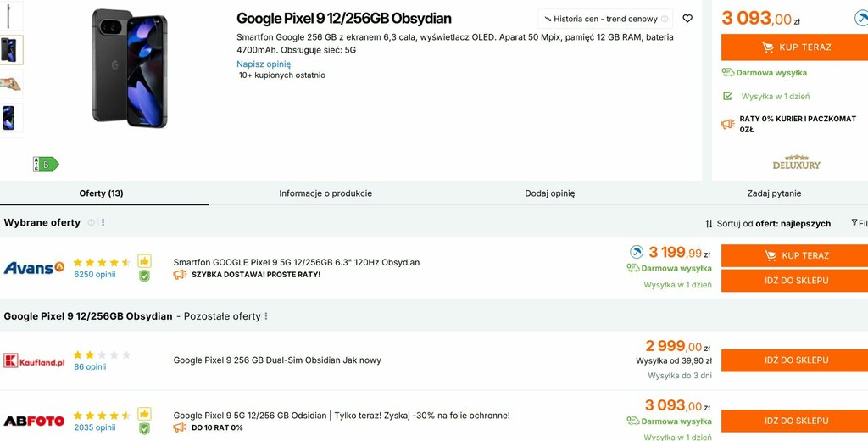
Task: Add product to favorites with heart icon
Action: click(687, 19)
